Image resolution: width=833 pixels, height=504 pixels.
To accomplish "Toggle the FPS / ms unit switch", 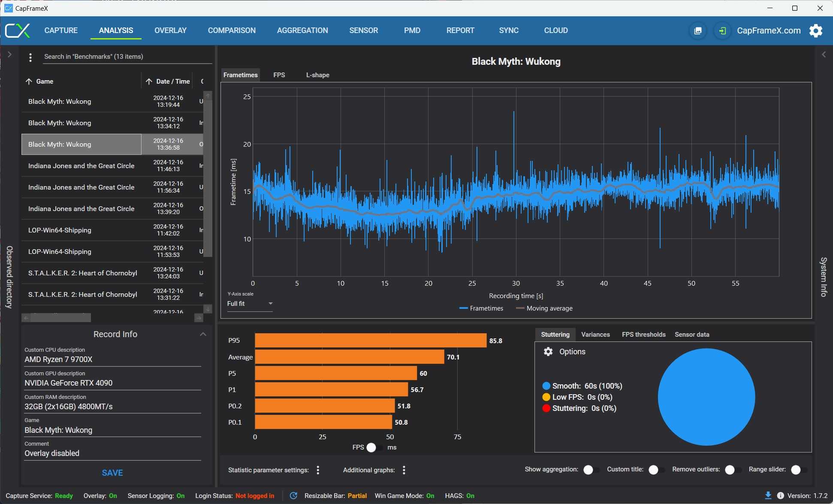I will point(375,447).
